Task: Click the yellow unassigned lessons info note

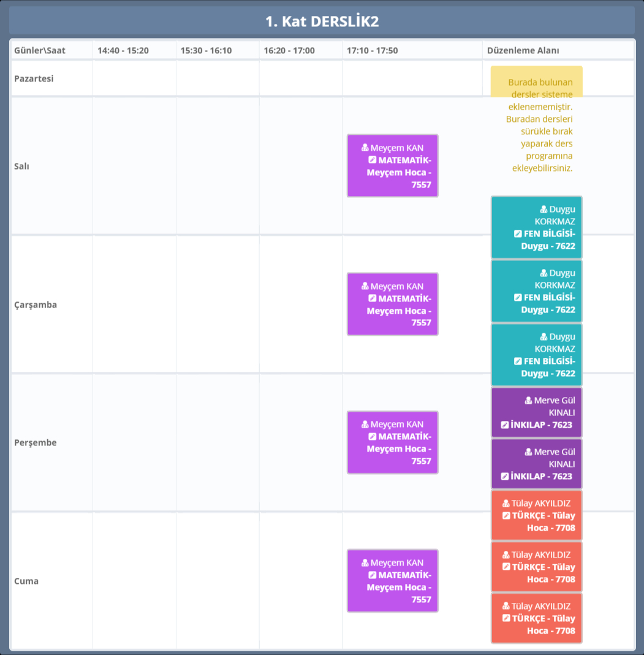Action: [537, 125]
